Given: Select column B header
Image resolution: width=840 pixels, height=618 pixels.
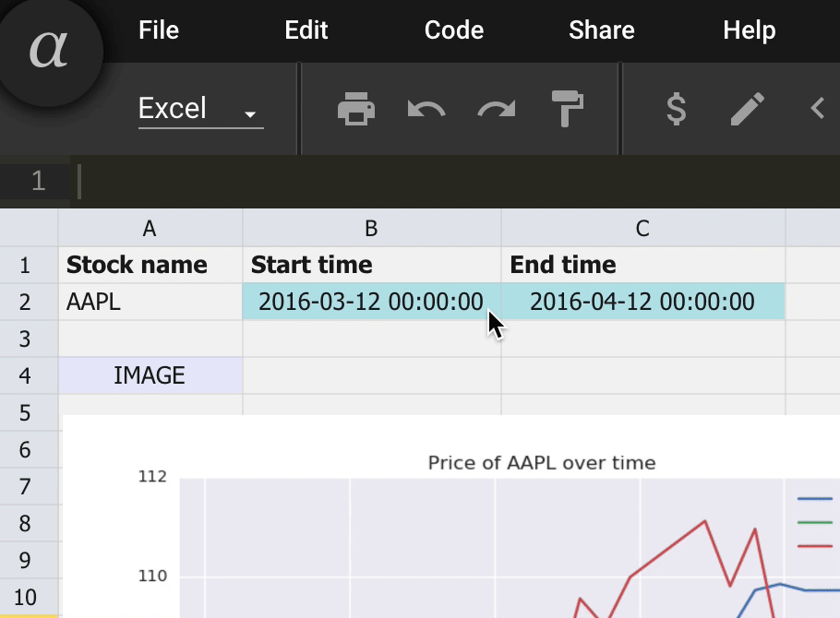Looking at the screenshot, I should coord(372,228).
